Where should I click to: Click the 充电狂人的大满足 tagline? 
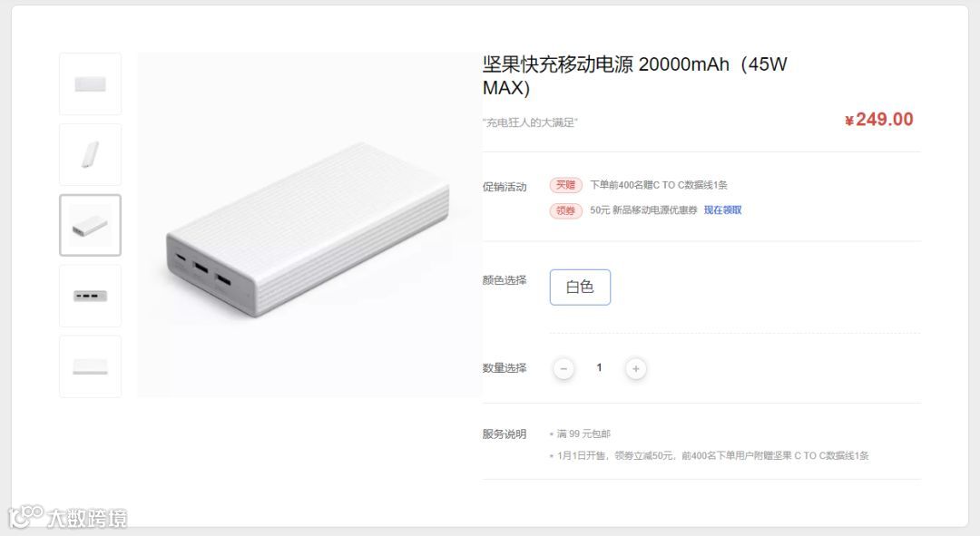click(x=530, y=122)
